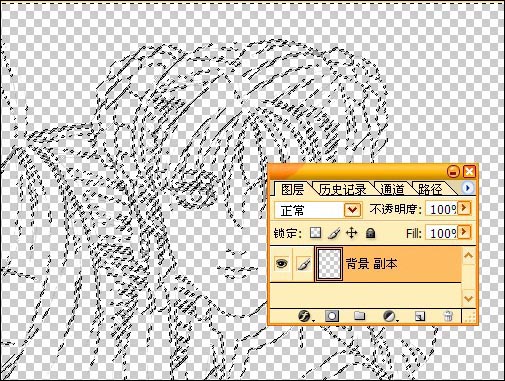Viewport: 505px width, 381px height.
Task: Hide the 背景 副本 layer eye
Action: 282,264
